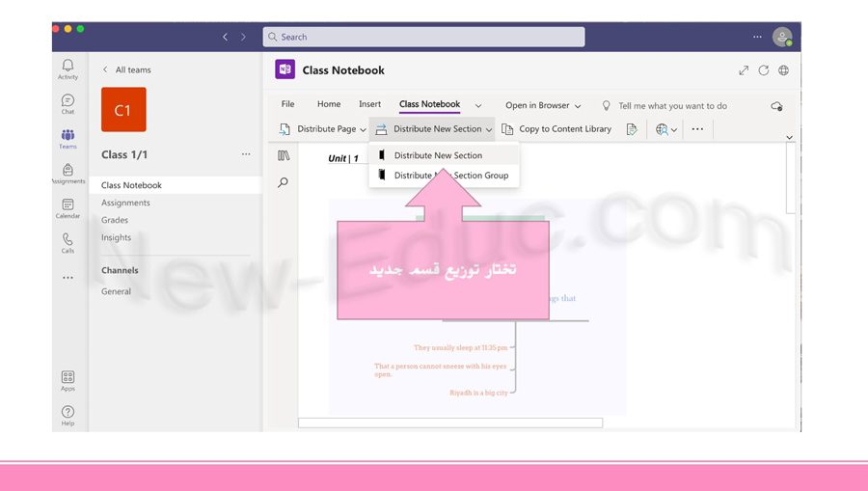
Task: Choose Distribute New Section Group item
Action: [444, 175]
